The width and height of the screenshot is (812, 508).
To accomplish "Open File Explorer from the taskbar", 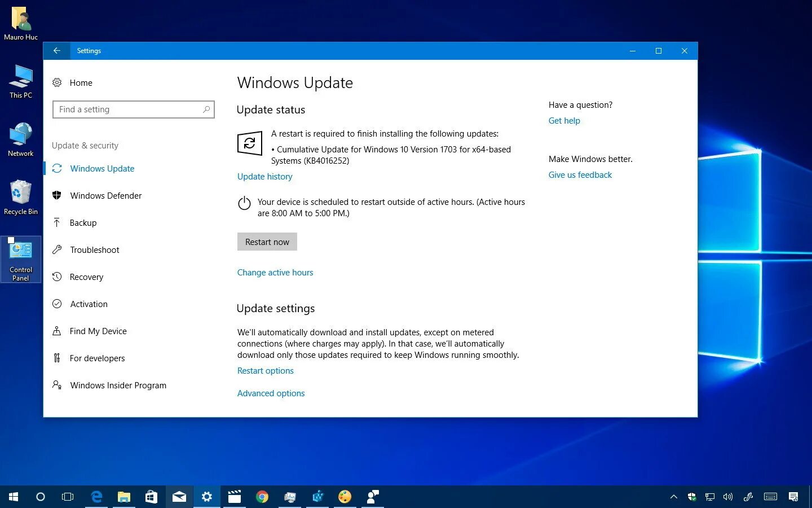I will tap(124, 497).
